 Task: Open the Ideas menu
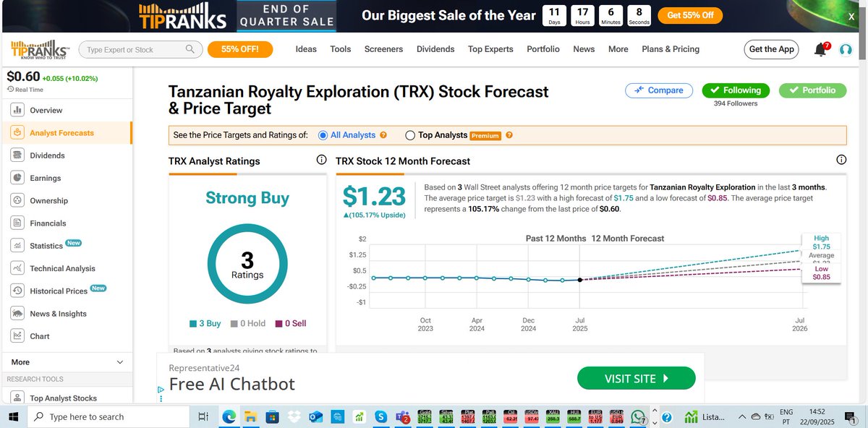[x=306, y=49]
